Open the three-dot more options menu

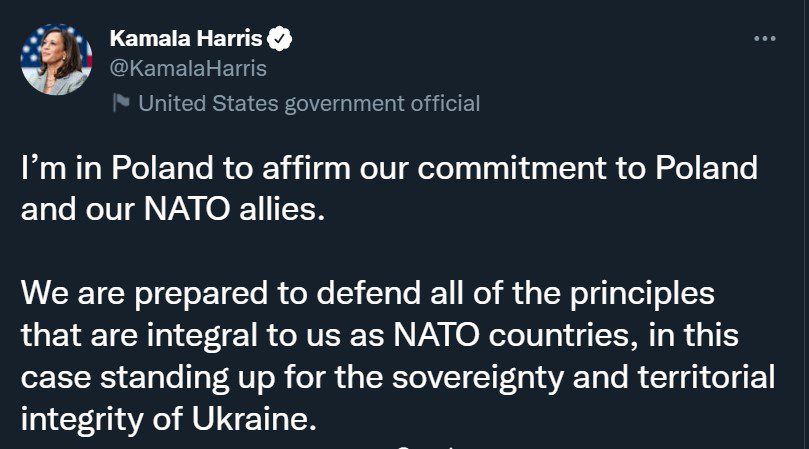(765, 39)
